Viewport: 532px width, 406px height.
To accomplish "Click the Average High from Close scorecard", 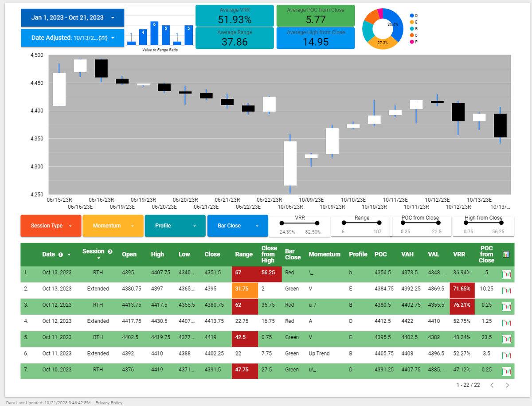I will pyautogui.click(x=316, y=38).
